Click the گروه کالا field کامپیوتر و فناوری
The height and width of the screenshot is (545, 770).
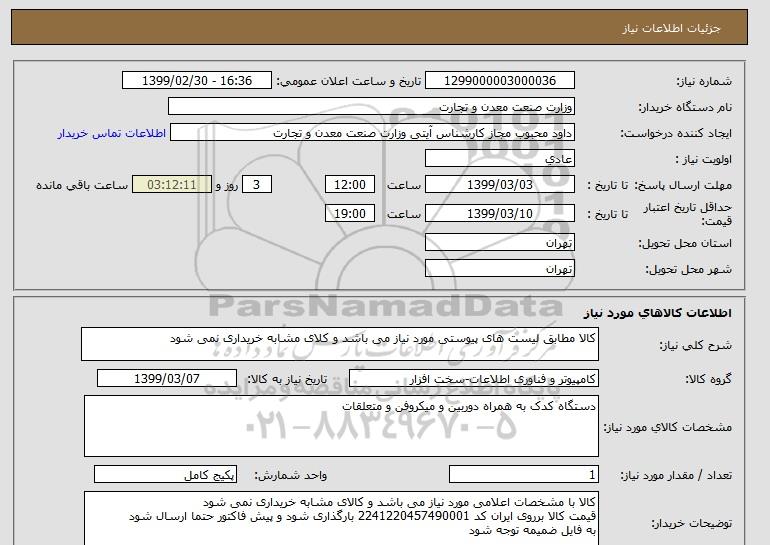tap(474, 379)
